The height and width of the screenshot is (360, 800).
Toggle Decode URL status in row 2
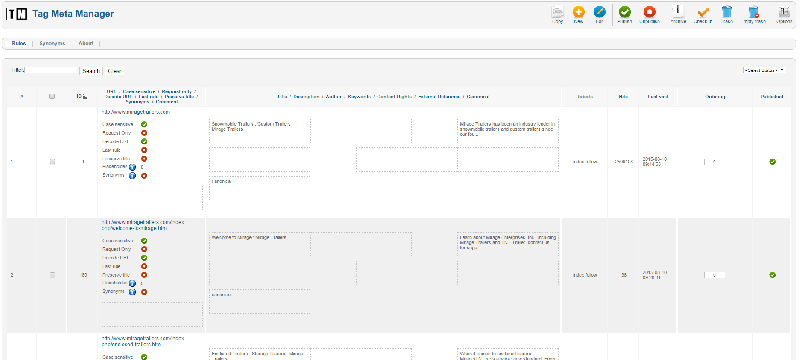(x=144, y=258)
